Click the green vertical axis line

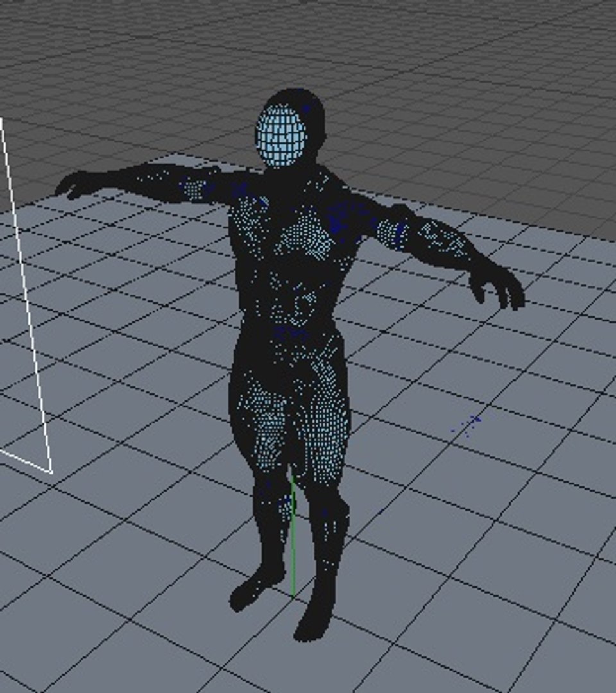[293, 537]
